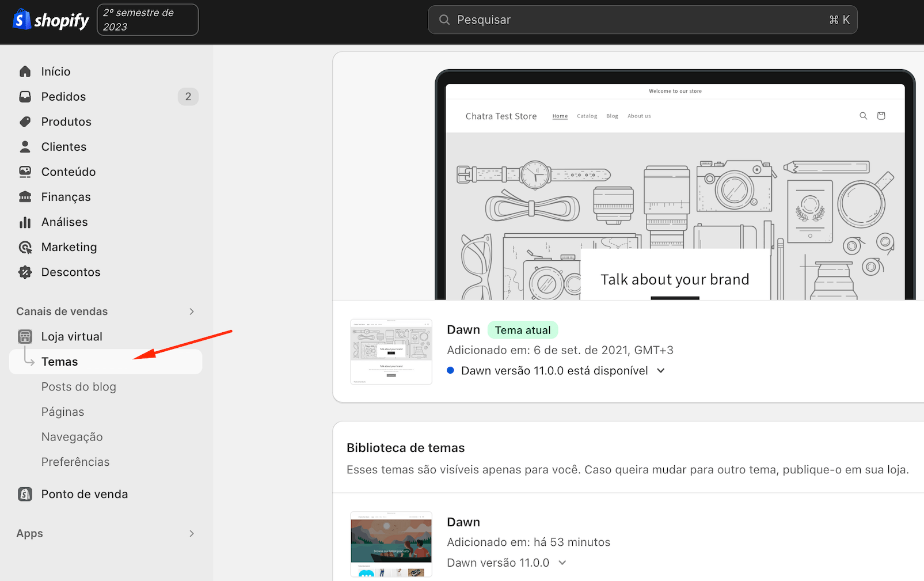The height and width of the screenshot is (581, 924).
Task: Click the Conteúdo image icon
Action: point(25,172)
